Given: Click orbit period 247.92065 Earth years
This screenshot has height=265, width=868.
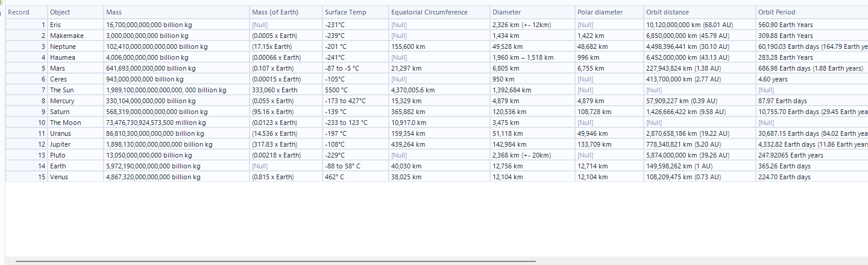Looking at the screenshot, I should (812, 155).
